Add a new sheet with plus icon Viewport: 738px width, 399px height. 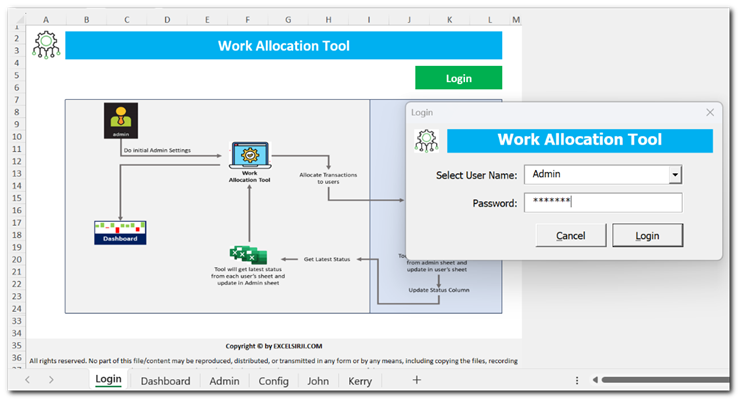(417, 380)
